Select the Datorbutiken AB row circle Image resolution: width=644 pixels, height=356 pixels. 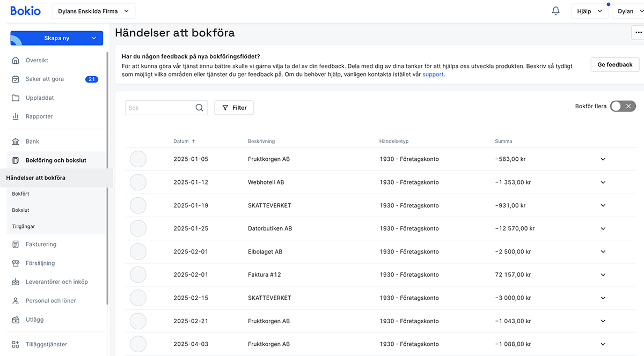(x=138, y=228)
